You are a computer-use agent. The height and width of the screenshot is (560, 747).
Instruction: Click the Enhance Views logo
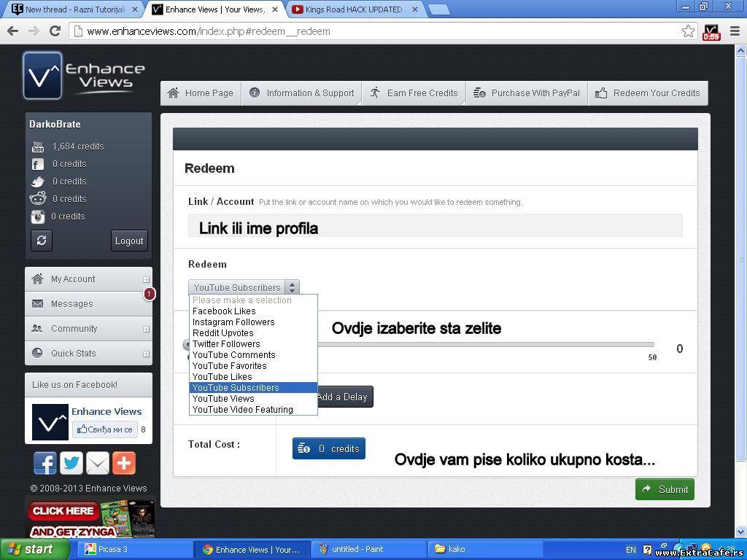(84, 75)
